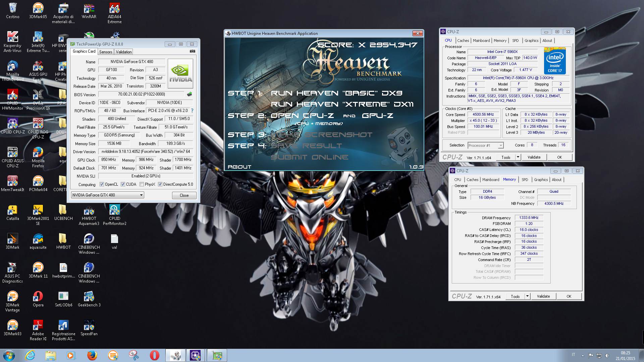Click the IT language indicator in tray
644x362 pixels.
tap(573, 355)
